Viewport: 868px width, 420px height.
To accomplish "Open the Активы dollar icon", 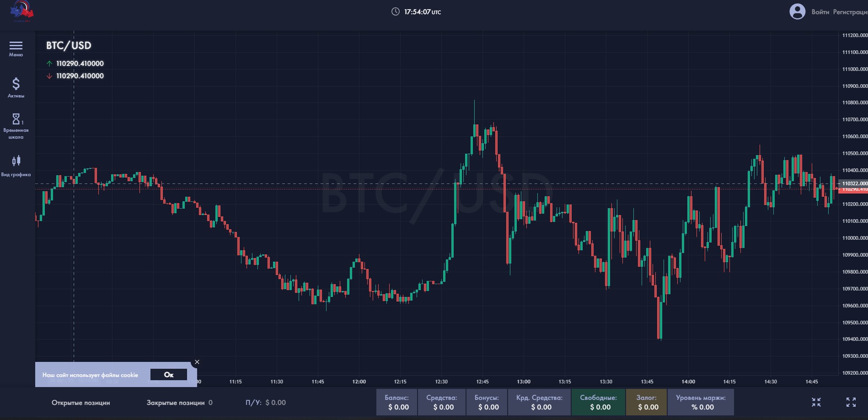I will (x=16, y=84).
